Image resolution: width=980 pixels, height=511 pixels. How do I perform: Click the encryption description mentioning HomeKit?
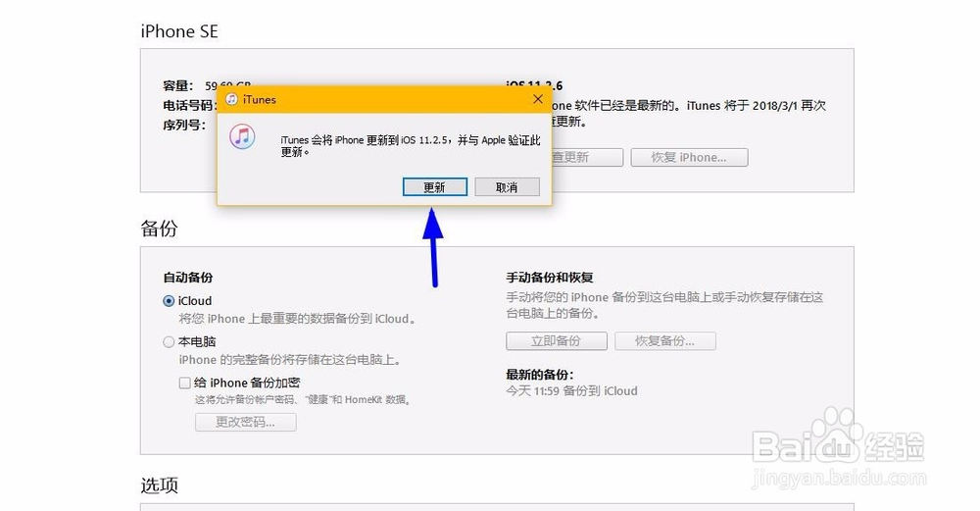click(303, 399)
